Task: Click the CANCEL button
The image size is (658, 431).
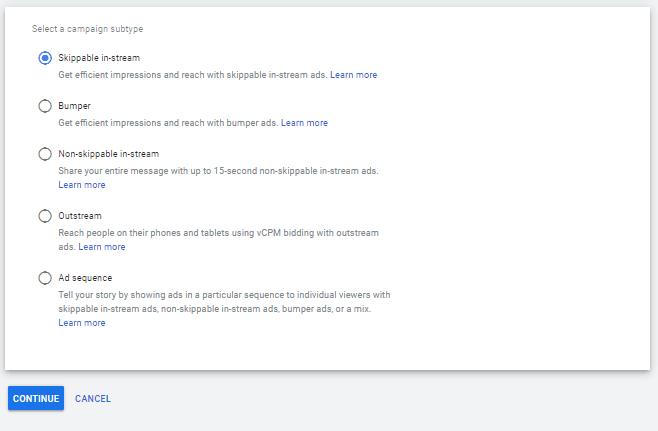Action: (x=93, y=399)
